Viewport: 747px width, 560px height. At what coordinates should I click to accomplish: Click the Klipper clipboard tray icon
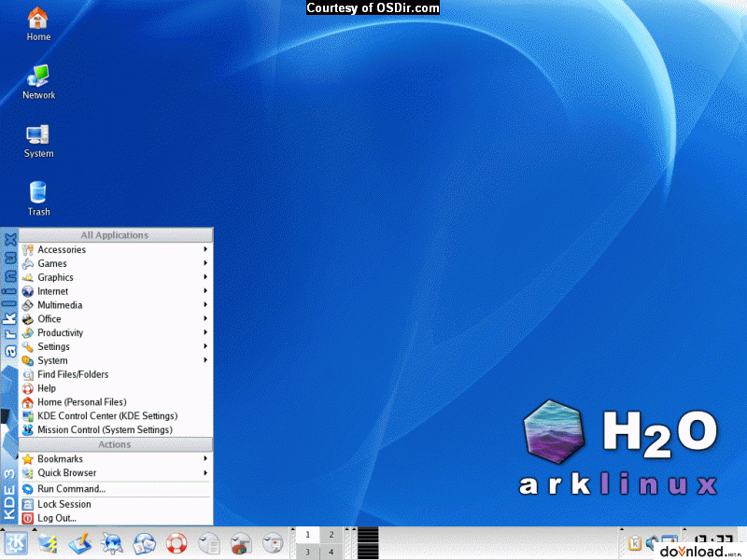(x=635, y=543)
